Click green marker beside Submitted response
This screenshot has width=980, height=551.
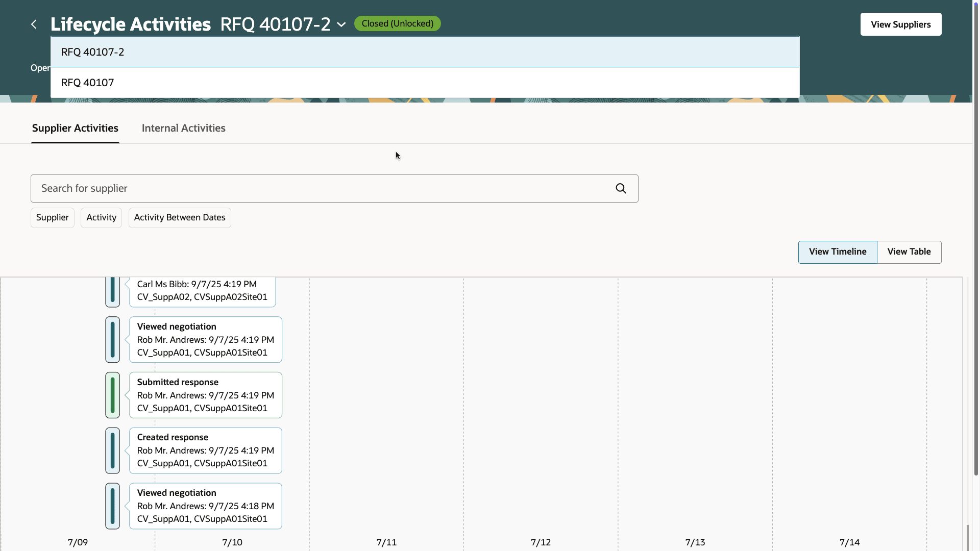(x=112, y=395)
